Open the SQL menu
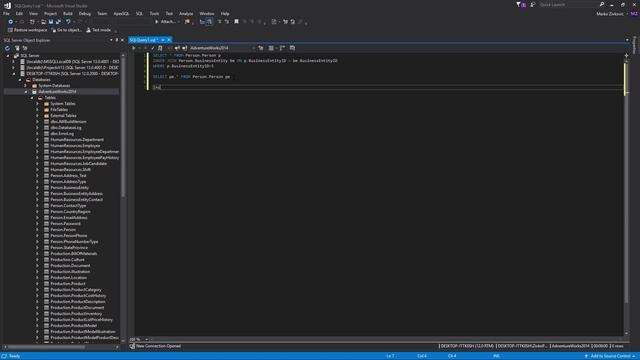Image resolution: width=640 pixels, height=360 pixels. point(139,13)
